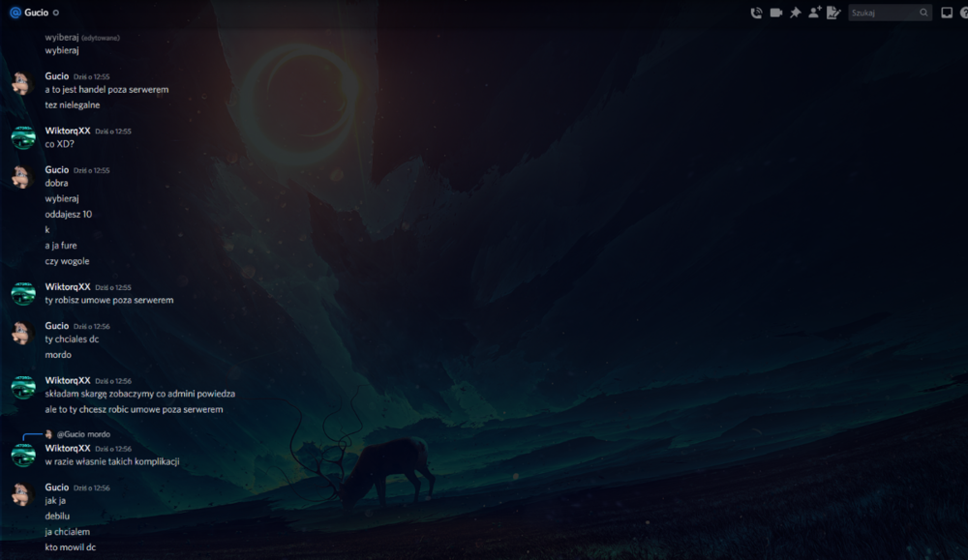The height and width of the screenshot is (560, 968).
Task: Select the message "czy wogole"
Action: click(x=68, y=261)
